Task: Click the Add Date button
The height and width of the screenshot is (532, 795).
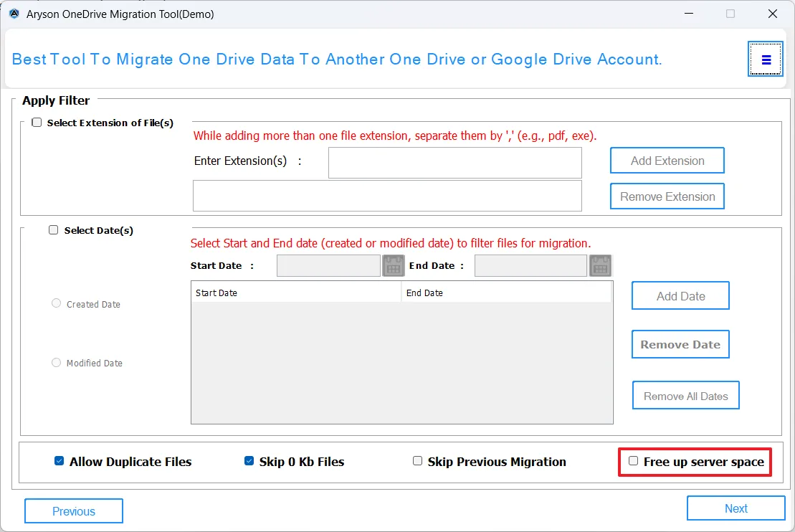Action: coord(680,296)
